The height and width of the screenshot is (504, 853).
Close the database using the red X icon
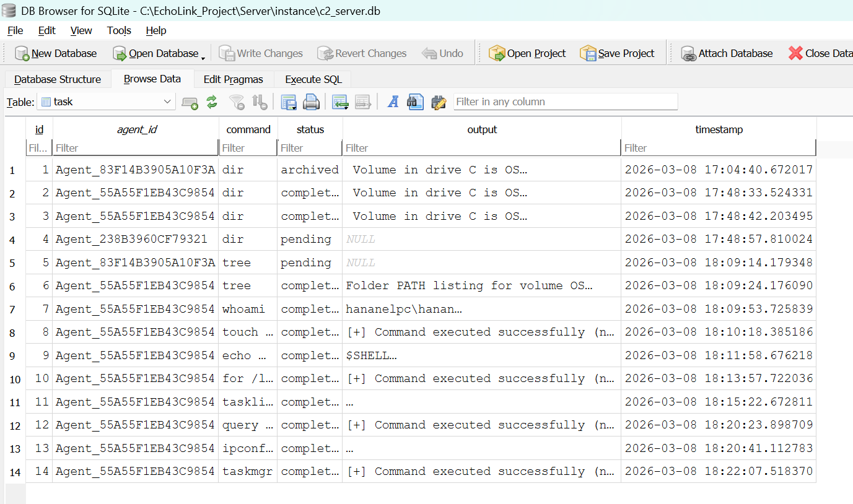pos(797,53)
